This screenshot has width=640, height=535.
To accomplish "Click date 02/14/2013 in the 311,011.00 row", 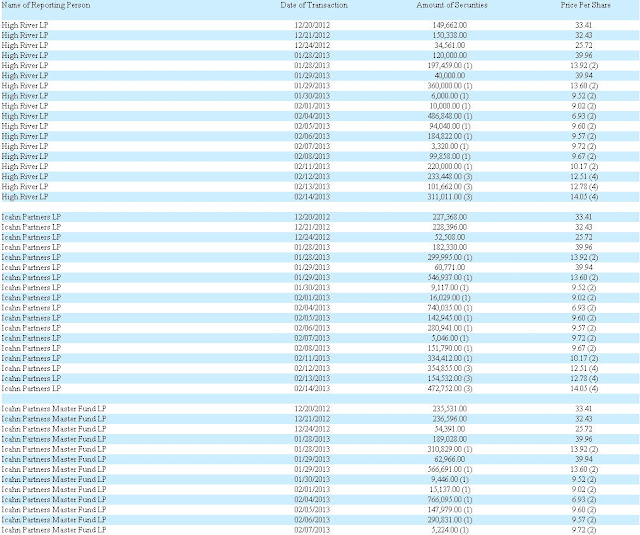I will 312,197.
